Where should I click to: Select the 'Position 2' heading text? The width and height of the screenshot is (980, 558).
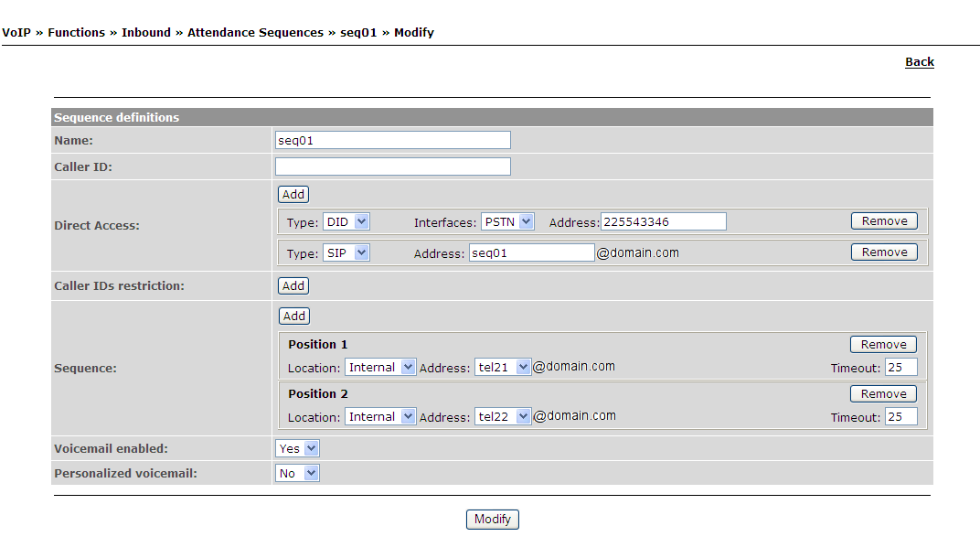tap(317, 394)
